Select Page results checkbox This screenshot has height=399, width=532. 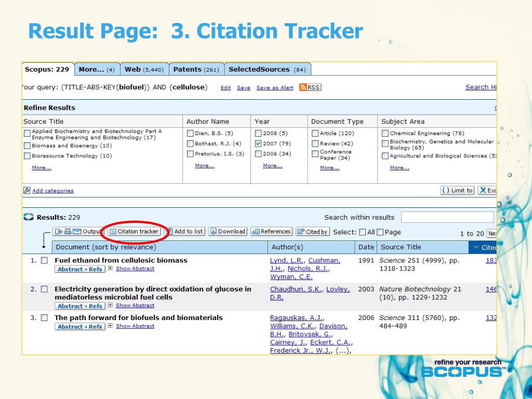pyautogui.click(x=380, y=232)
